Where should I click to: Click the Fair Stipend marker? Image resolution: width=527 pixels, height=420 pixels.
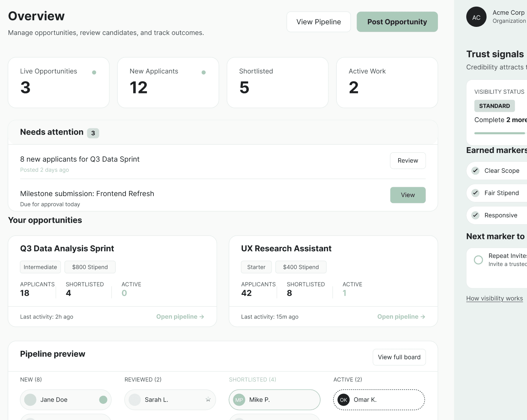pos(497,193)
